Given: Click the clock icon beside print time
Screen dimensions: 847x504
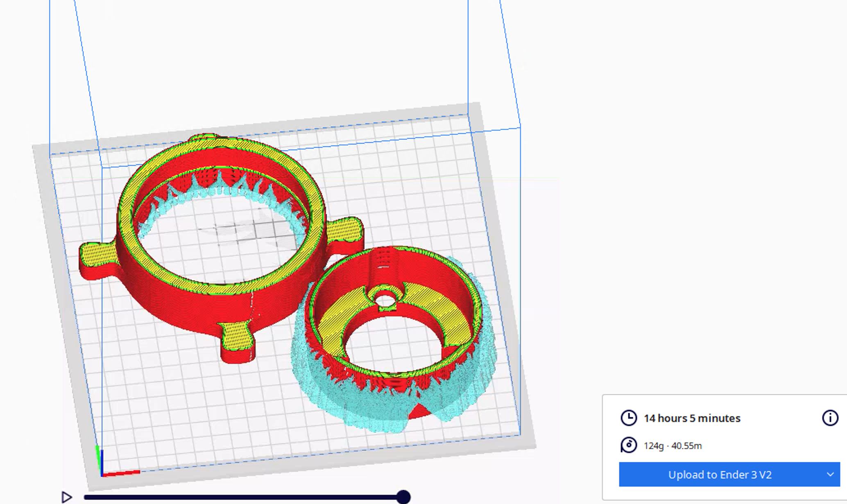Looking at the screenshot, I should [x=629, y=418].
